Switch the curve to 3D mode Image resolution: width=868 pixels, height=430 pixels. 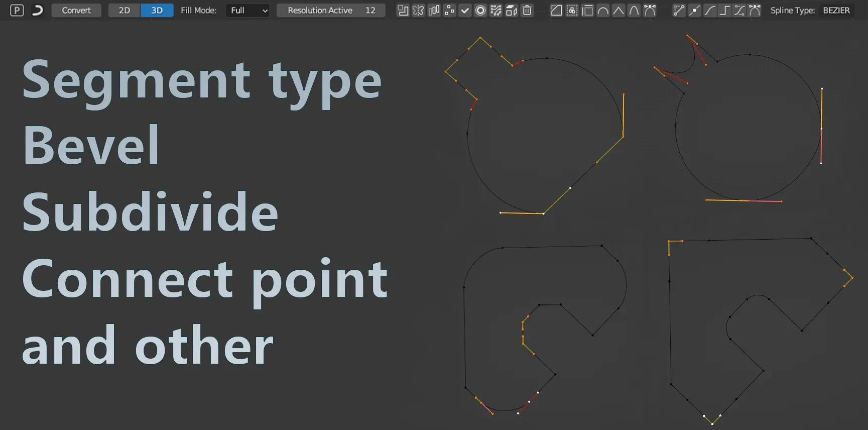[x=157, y=10]
